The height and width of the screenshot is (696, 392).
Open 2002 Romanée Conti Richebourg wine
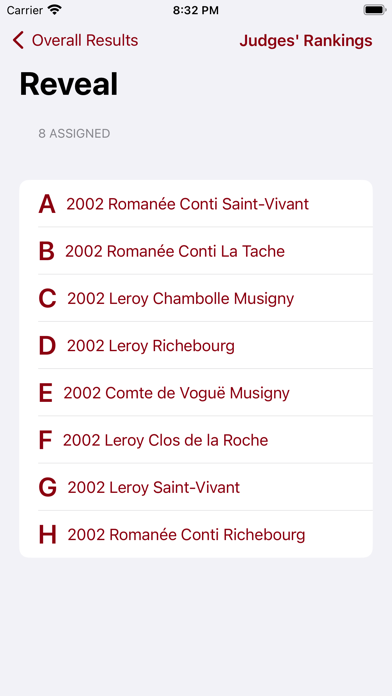click(x=196, y=534)
